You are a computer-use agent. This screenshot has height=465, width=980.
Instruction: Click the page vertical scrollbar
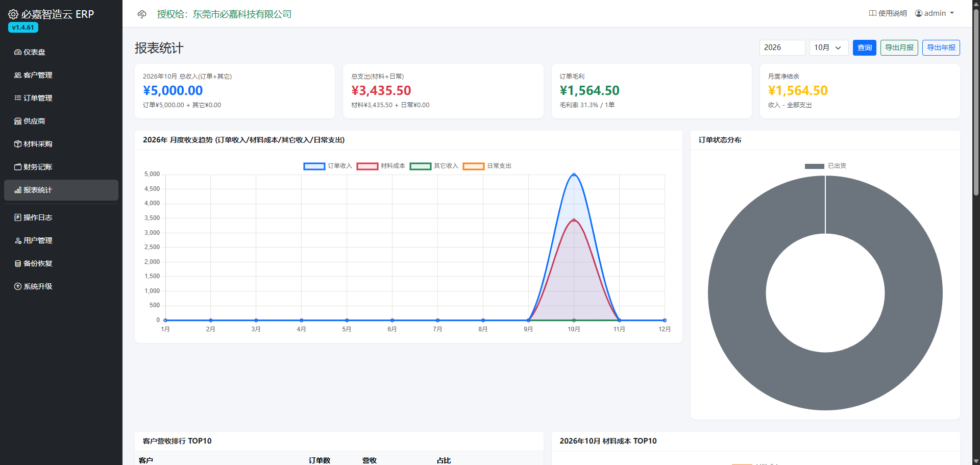tap(976, 102)
